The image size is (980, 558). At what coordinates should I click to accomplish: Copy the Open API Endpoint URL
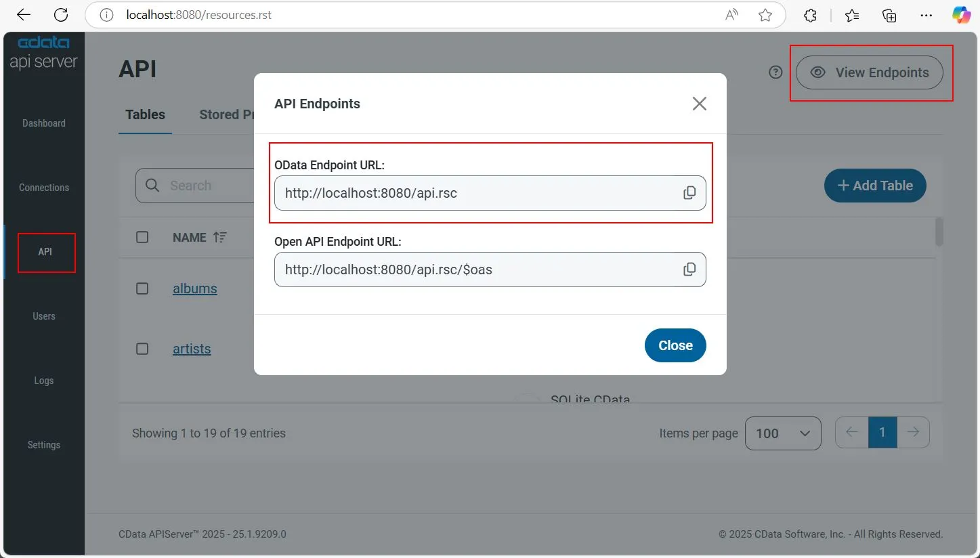(689, 269)
